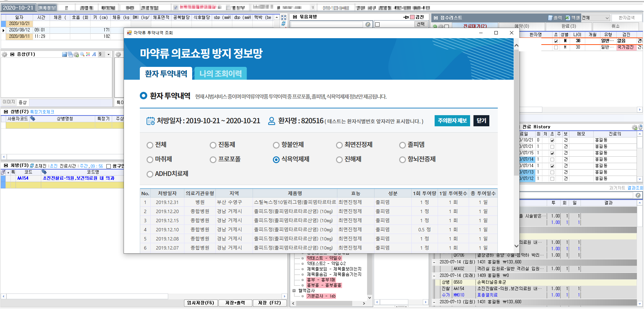Click the gear settings icon in 증상 panel
644x309 pixels.
[4, 54]
